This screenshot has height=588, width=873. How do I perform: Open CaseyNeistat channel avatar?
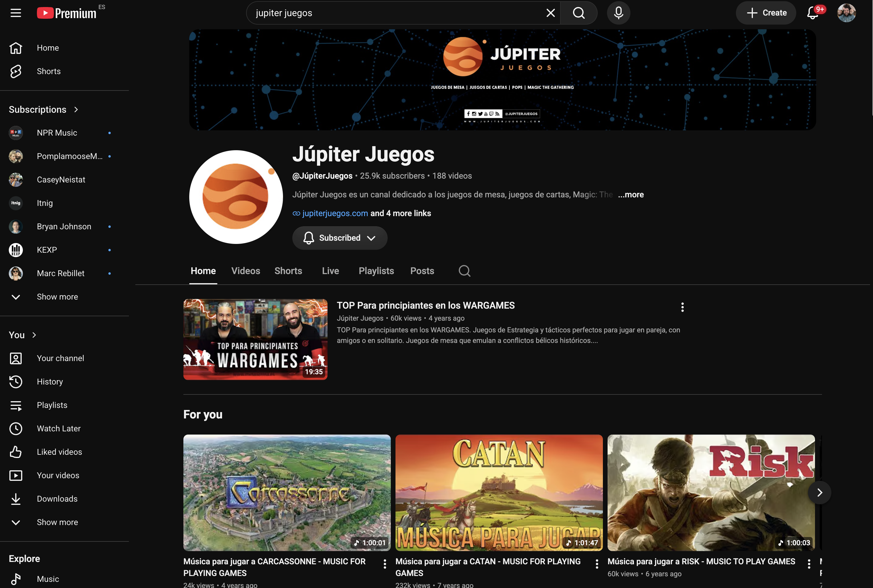coord(16,180)
